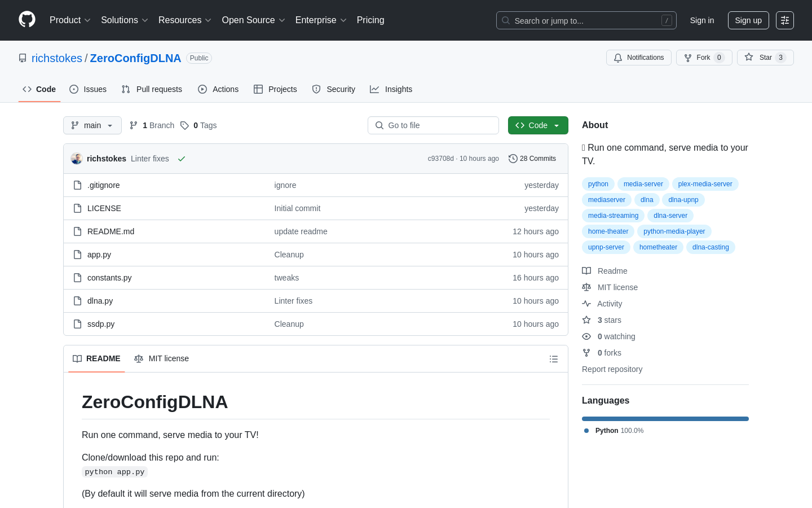The image size is (812, 508).
Task: Expand the green Code clone dropdown
Action: click(x=538, y=125)
